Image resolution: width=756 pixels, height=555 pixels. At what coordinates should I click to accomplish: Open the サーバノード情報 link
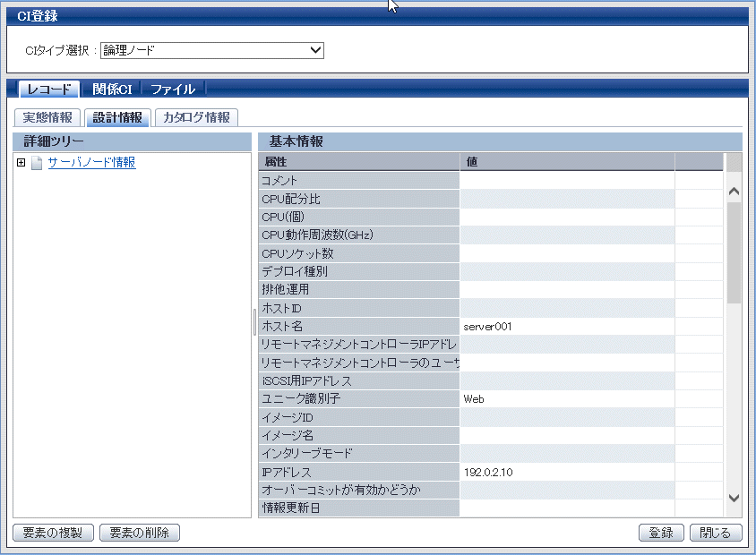point(91,163)
